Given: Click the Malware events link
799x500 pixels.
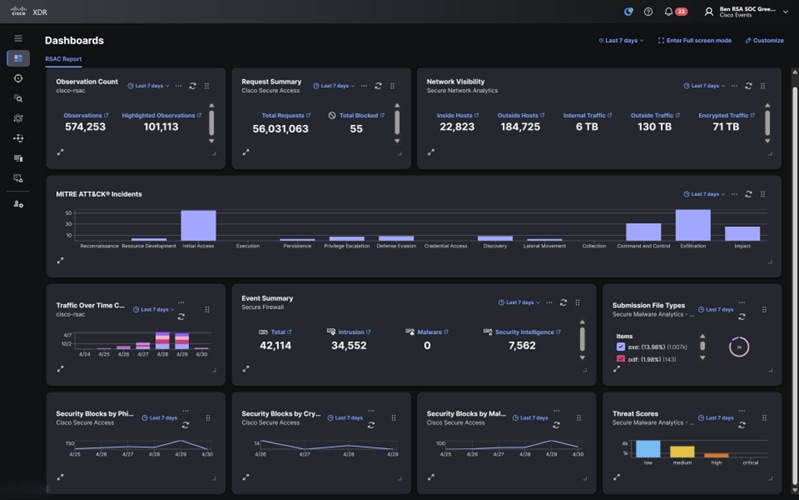Looking at the screenshot, I should pyautogui.click(x=432, y=332).
